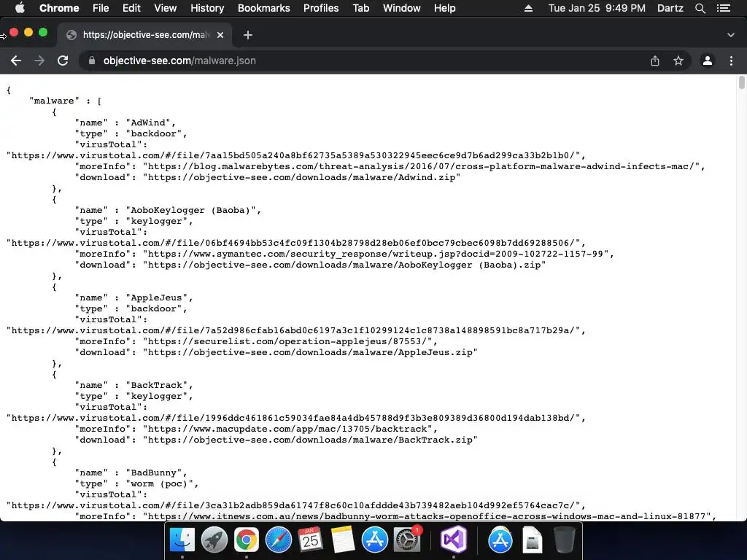Image resolution: width=747 pixels, height=560 pixels.
Task: Open a new tab with the plus button
Action: (248, 35)
